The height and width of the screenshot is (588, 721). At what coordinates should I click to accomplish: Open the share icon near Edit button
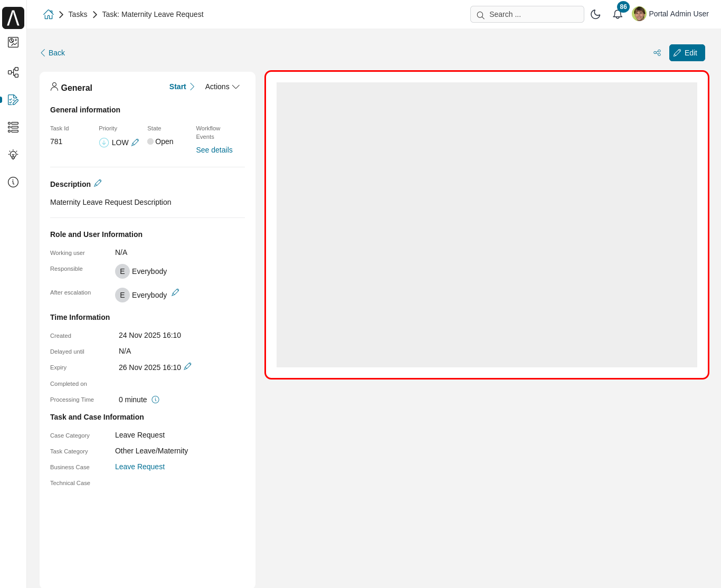tap(657, 53)
